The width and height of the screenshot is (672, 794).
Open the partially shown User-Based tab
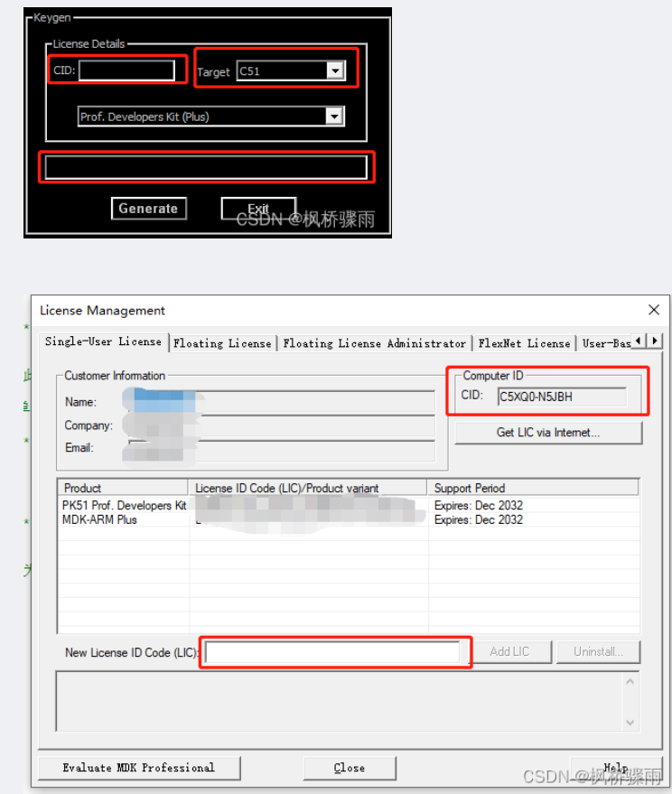pyautogui.click(x=606, y=343)
